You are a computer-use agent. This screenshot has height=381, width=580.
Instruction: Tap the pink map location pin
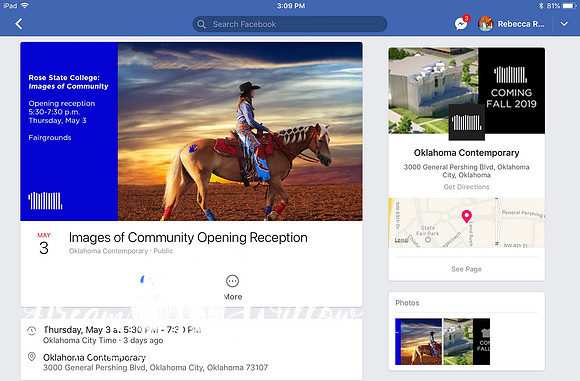click(466, 216)
